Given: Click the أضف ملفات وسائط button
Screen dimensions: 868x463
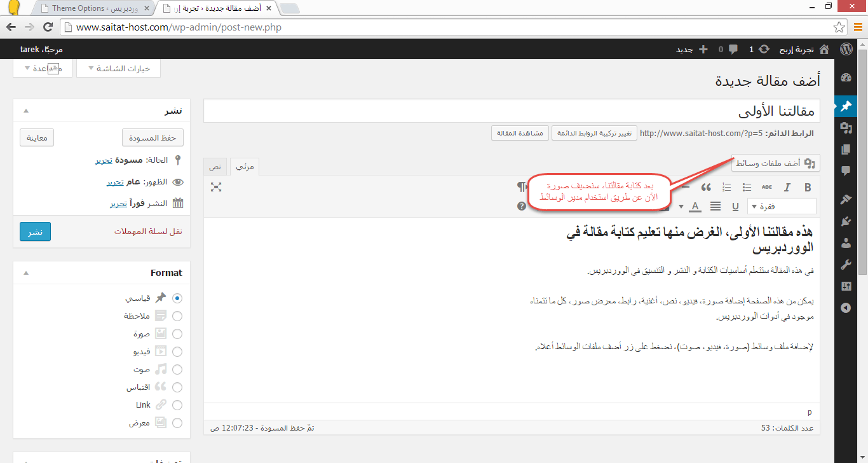Looking at the screenshot, I should pyautogui.click(x=776, y=163).
